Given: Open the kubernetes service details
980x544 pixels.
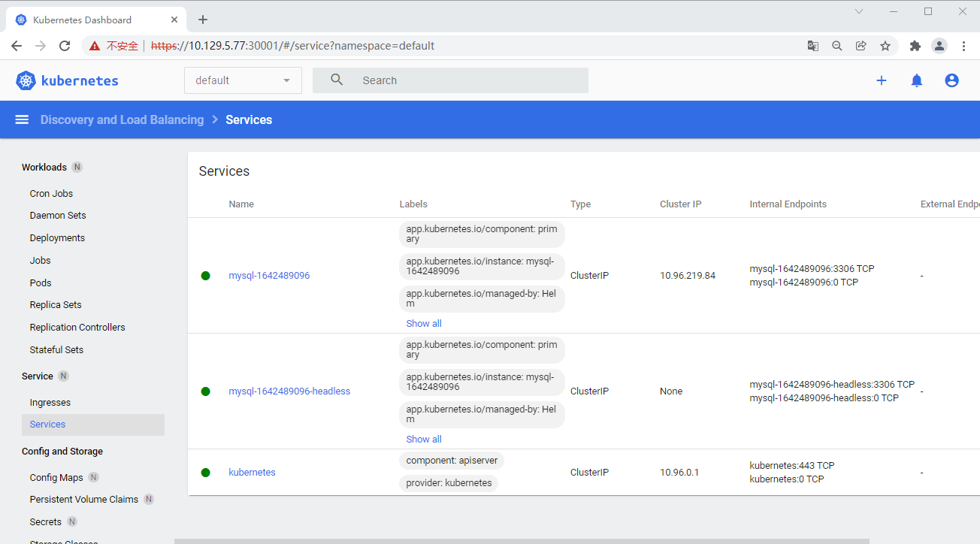Looking at the screenshot, I should 252,472.
